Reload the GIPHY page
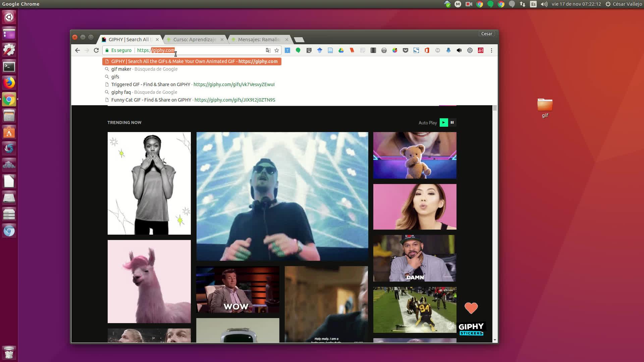This screenshot has width=644, height=362. tap(96, 50)
